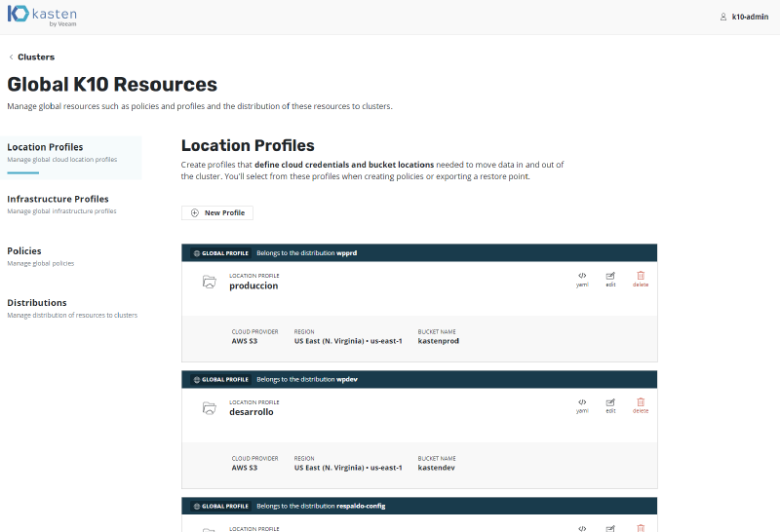Delete the desarrollo profile
780x532 pixels.
point(641,405)
